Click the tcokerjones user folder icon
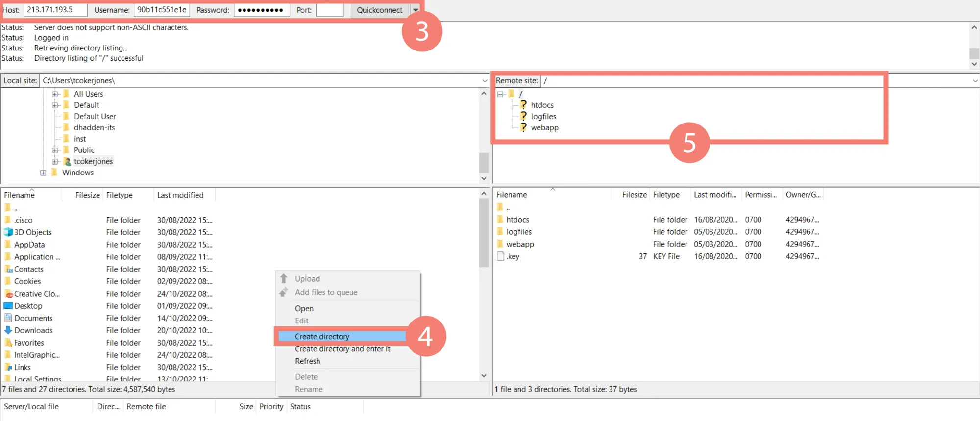Image resolution: width=980 pixels, height=421 pixels. (x=67, y=161)
